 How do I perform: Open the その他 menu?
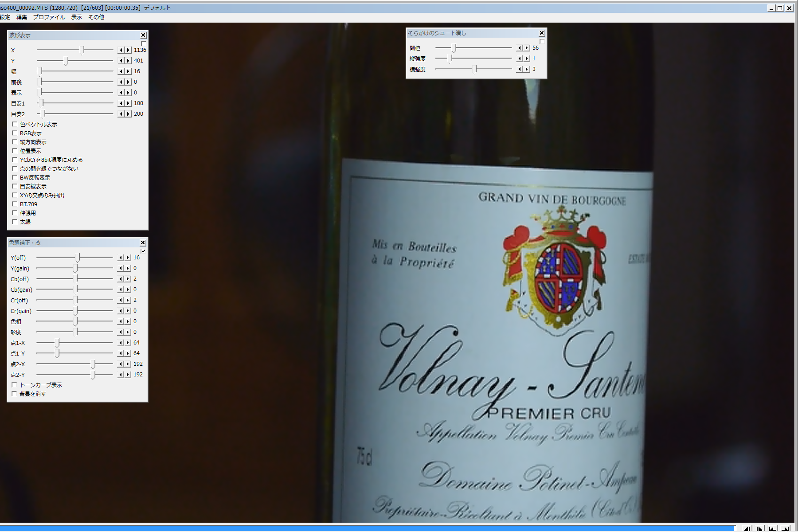[x=96, y=17]
